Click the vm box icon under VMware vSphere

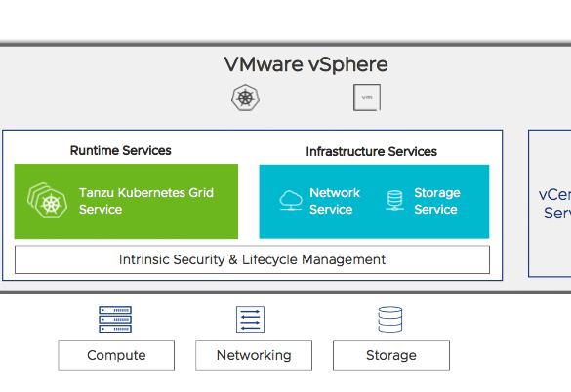pyautogui.click(x=367, y=98)
